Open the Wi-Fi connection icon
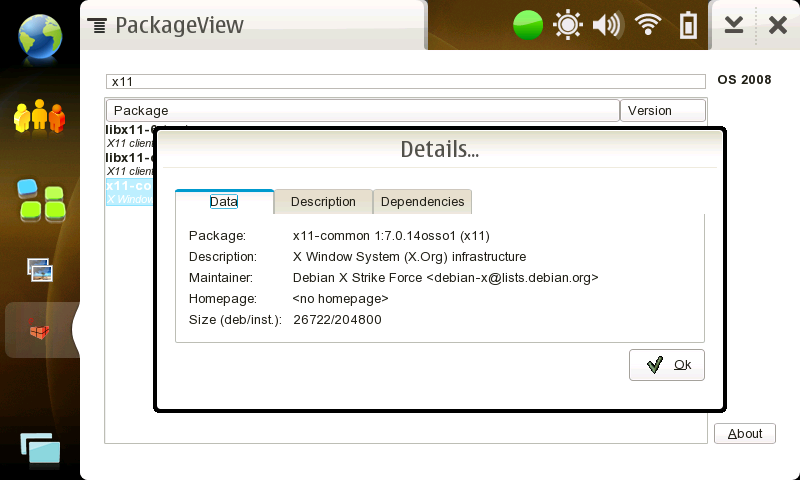This screenshot has height=480, width=800. [x=648, y=25]
